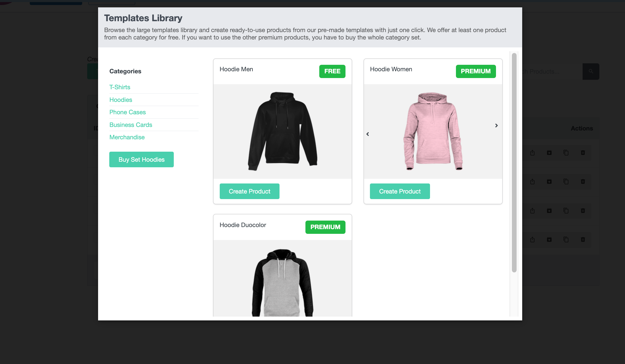
Task: Click export icon in first product row
Action: pyautogui.click(x=532, y=153)
